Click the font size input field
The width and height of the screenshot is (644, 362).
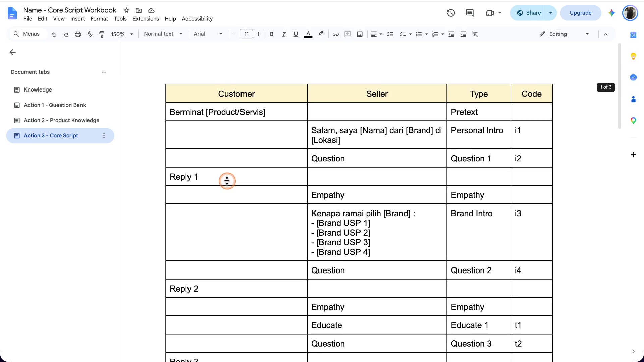click(x=246, y=34)
